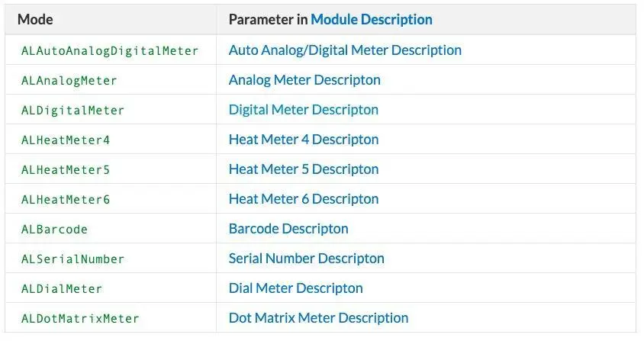Image resolution: width=644 pixels, height=341 pixels.
Task: Click the ALAutoAnalogDigitalMeter code text
Action: coord(110,51)
